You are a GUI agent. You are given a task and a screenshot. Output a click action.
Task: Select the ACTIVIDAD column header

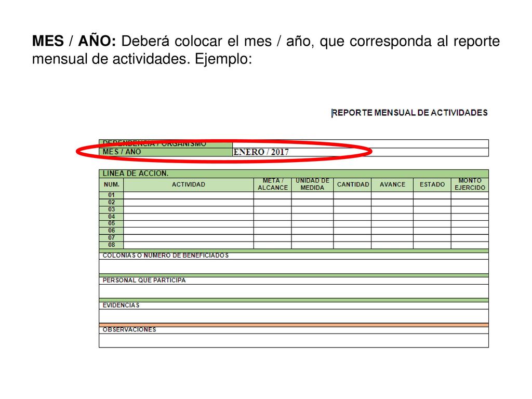189,184
